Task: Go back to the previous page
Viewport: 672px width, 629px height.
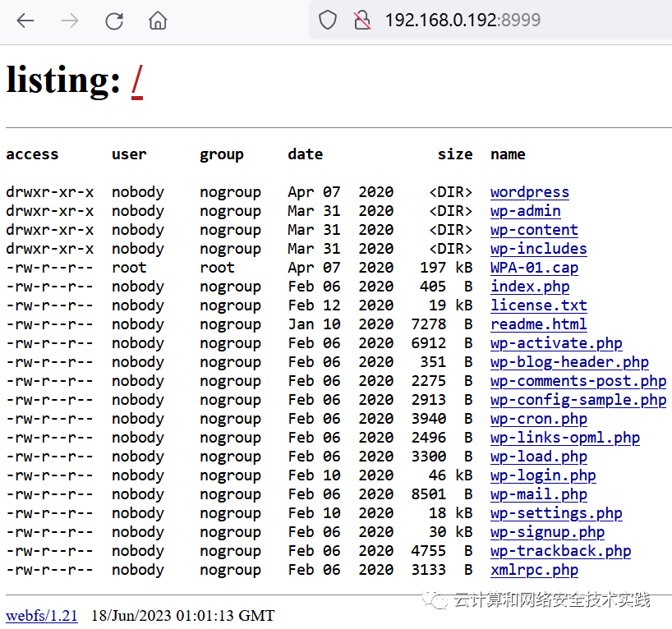Action: pyautogui.click(x=25, y=21)
